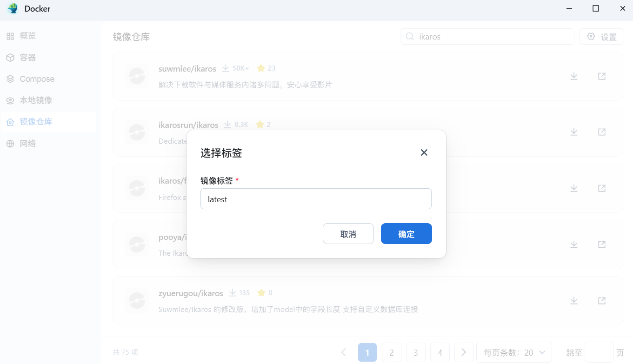Open external link for pooya row
This screenshot has width=633, height=364.
(602, 245)
